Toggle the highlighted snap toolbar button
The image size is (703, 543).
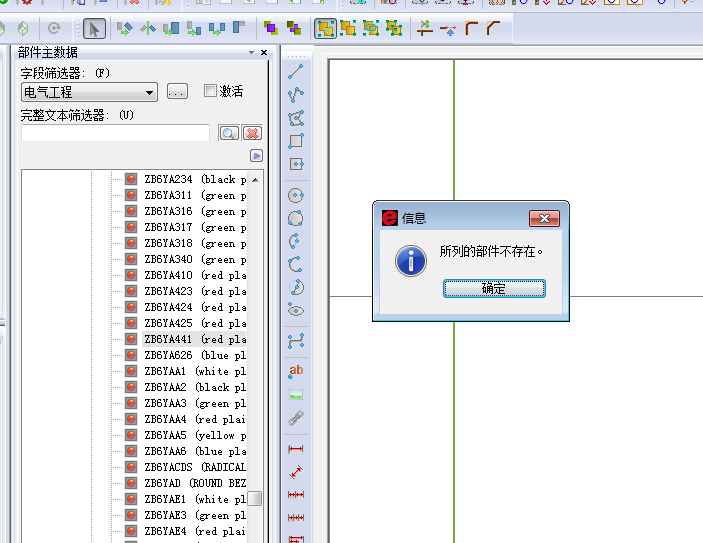[325, 29]
